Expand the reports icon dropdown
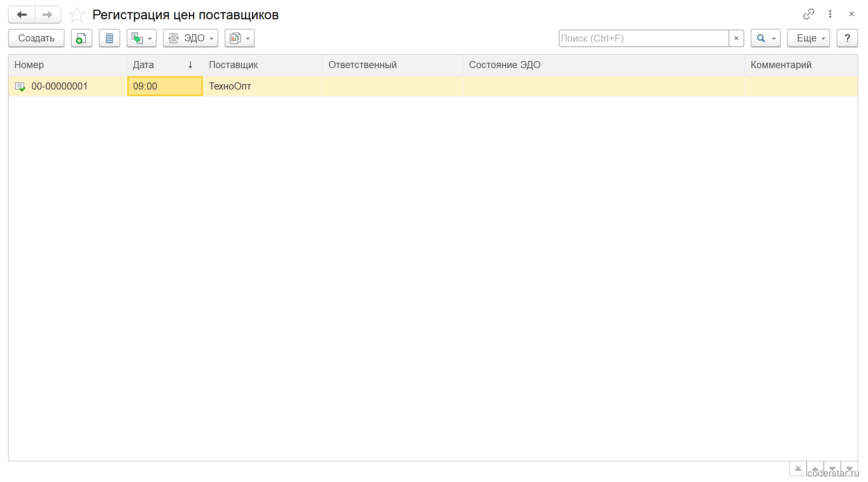Screen dimensions: 868x482 click(x=239, y=38)
